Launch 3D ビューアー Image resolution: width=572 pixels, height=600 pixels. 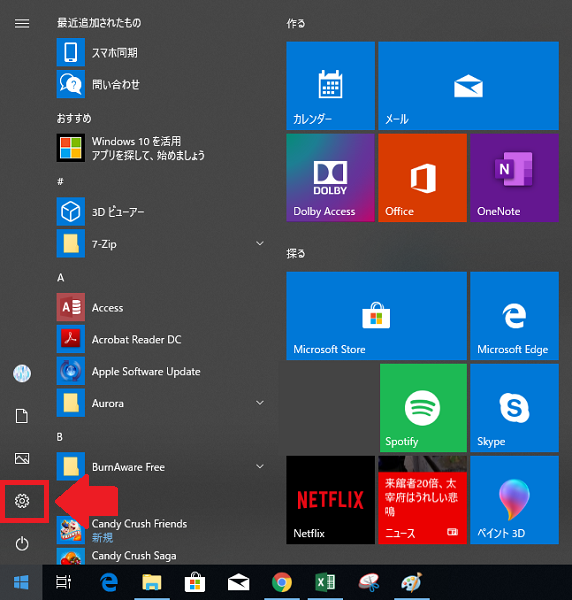pos(161,212)
